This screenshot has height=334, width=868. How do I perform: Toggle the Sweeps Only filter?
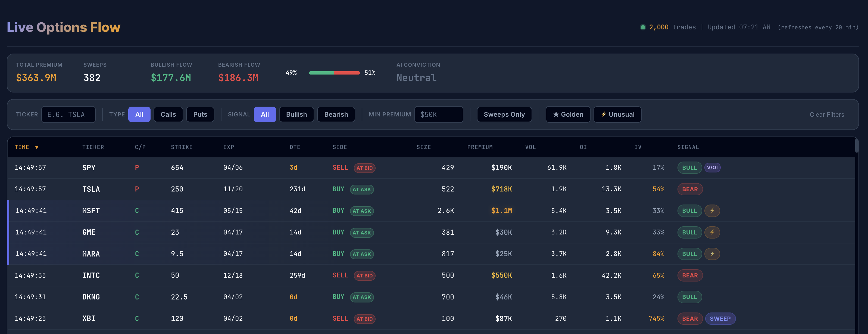(x=504, y=114)
